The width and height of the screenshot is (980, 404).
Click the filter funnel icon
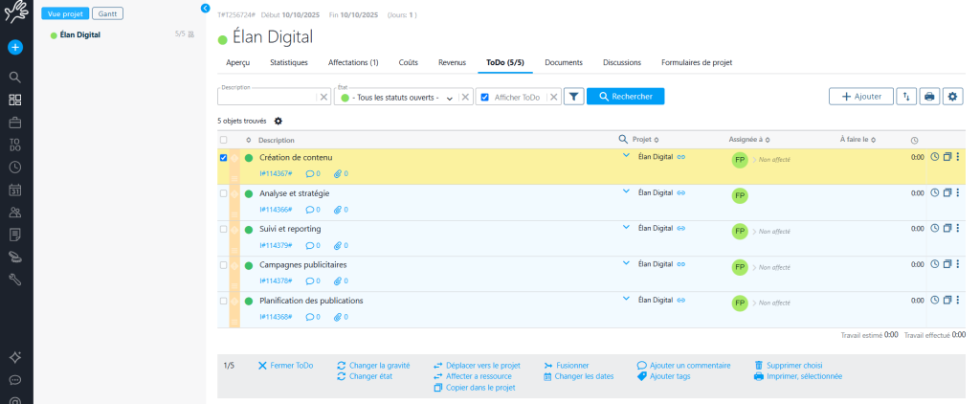pyautogui.click(x=573, y=97)
